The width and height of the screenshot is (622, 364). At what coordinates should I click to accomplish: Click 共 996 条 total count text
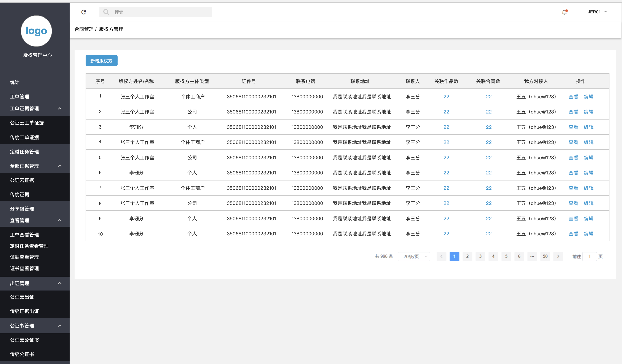point(384,256)
